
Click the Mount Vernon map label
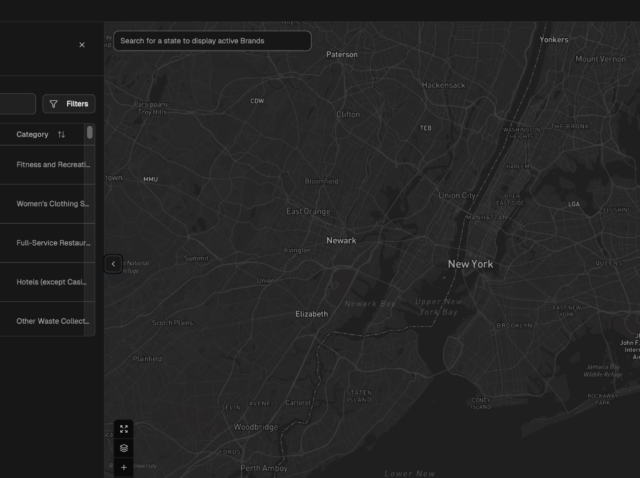click(x=600, y=59)
